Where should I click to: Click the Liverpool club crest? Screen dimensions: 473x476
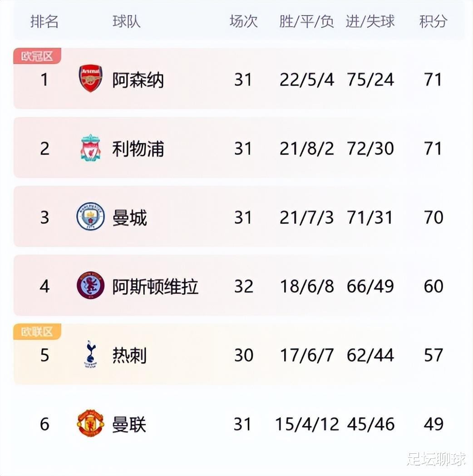click(90, 148)
